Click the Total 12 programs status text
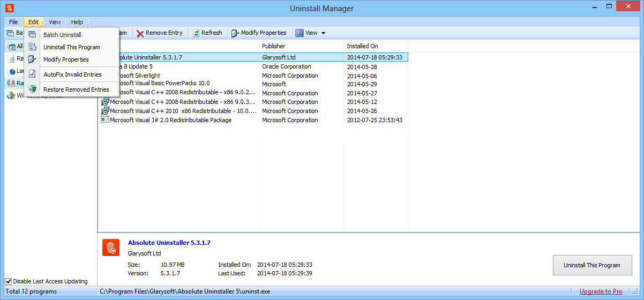 point(31,291)
